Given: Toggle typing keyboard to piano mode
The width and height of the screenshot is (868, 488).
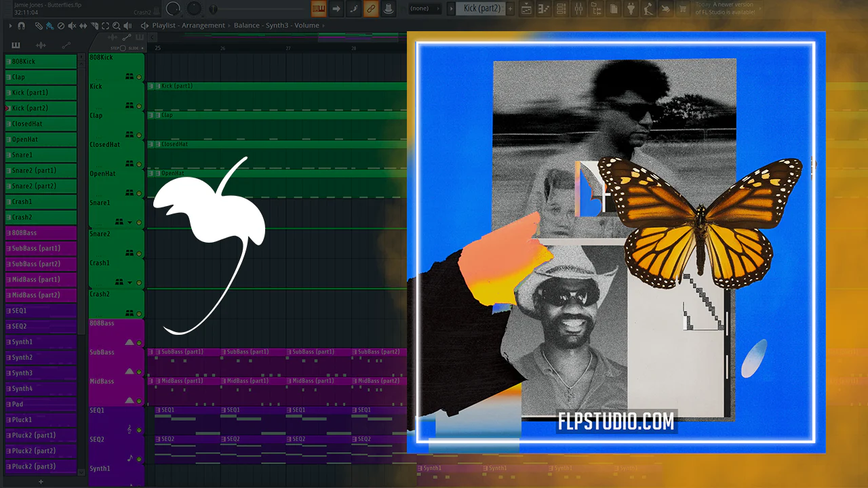Looking at the screenshot, I should tap(318, 9).
